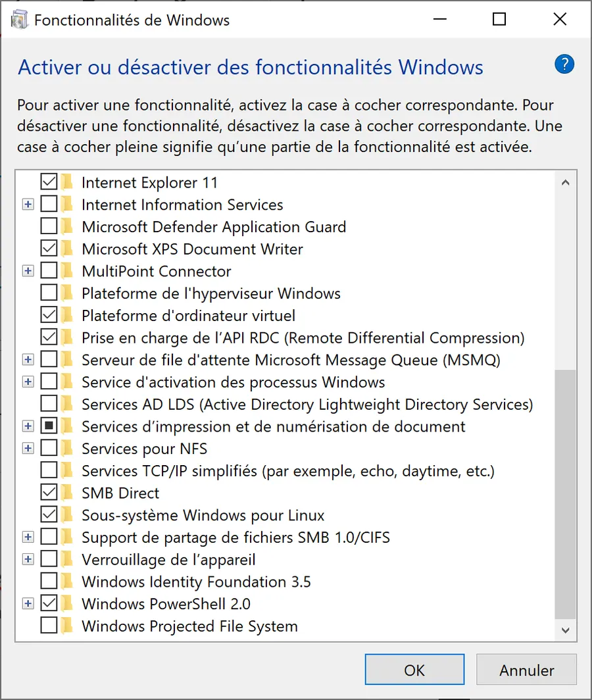Image resolution: width=592 pixels, height=700 pixels.
Task: Toggle Services d'impression et de numérisation checkbox
Action: (49, 426)
